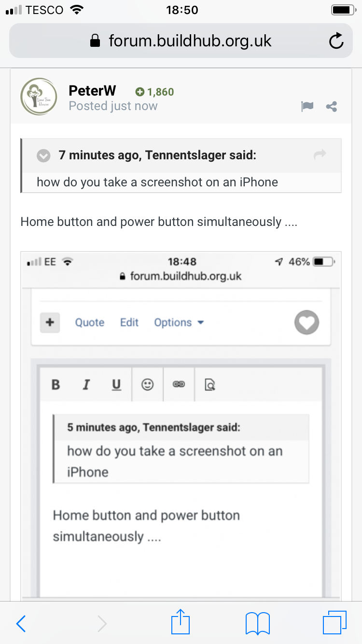The height and width of the screenshot is (644, 362).
Task: Open the PeterW username link
Action: (93, 90)
